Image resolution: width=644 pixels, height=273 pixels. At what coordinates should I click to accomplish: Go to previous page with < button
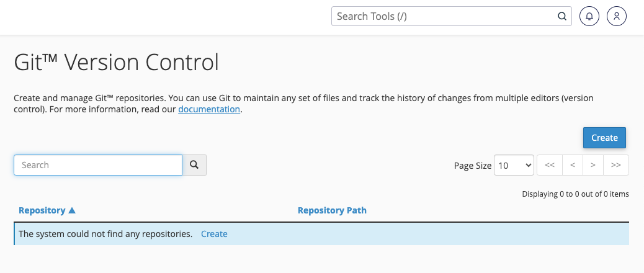(x=573, y=165)
